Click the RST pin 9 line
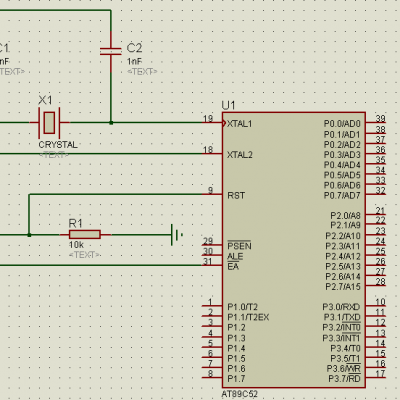This screenshot has width=400, height=400. tap(212, 194)
